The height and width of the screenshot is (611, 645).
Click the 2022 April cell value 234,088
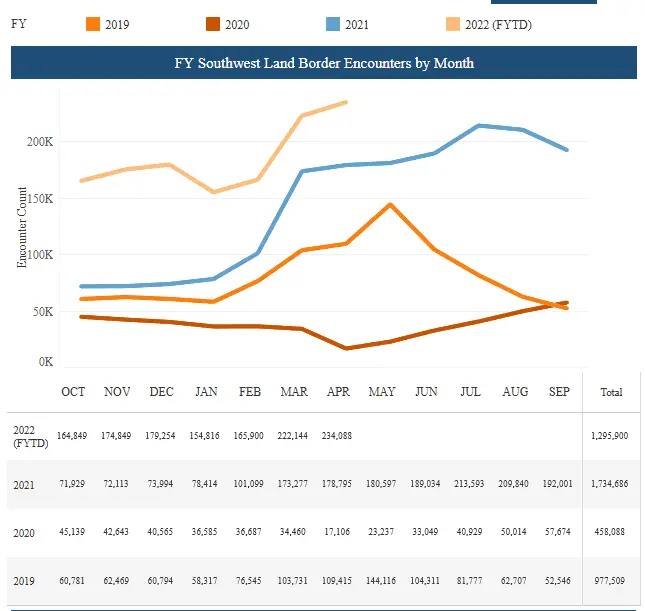point(337,436)
